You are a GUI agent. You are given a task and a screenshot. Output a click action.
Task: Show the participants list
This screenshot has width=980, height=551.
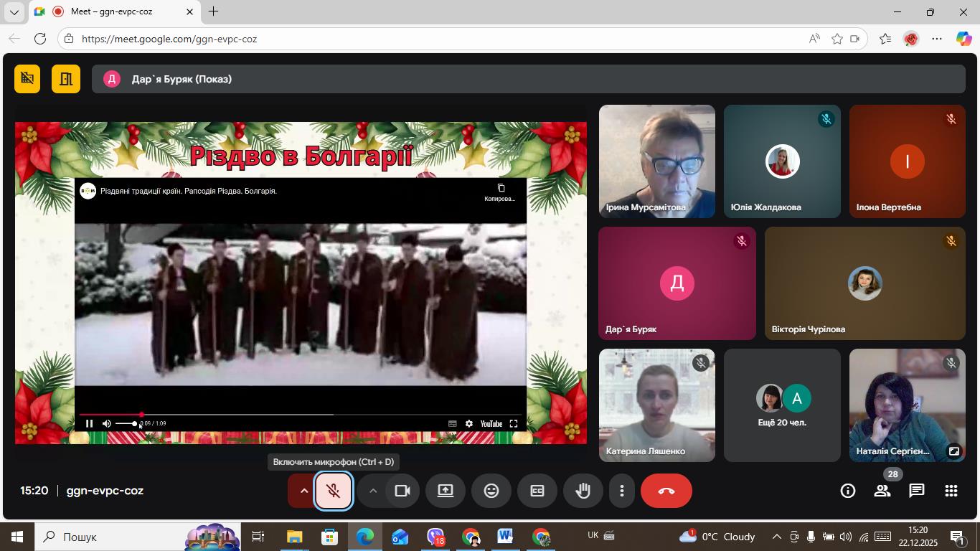point(882,491)
